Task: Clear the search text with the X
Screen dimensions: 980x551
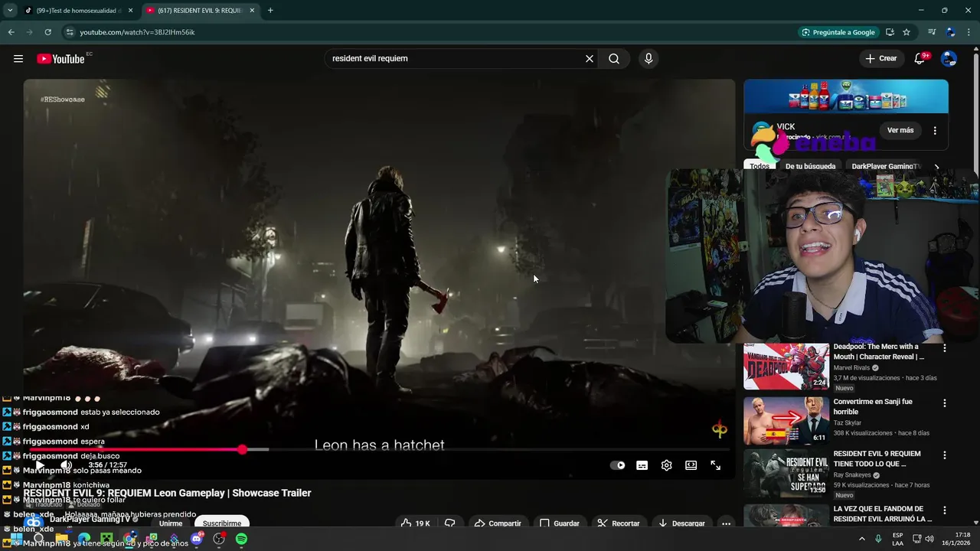Action: [590, 59]
